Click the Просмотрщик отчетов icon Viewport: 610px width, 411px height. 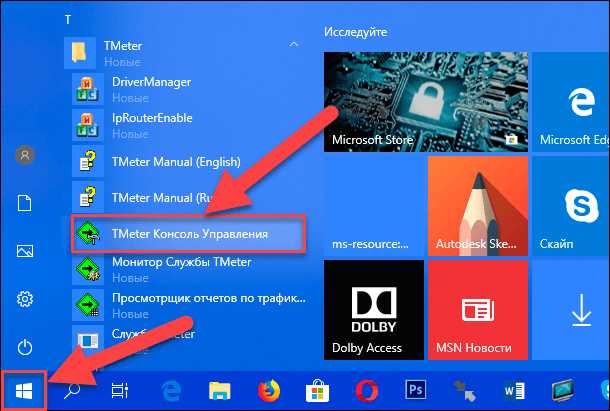tap(88, 305)
